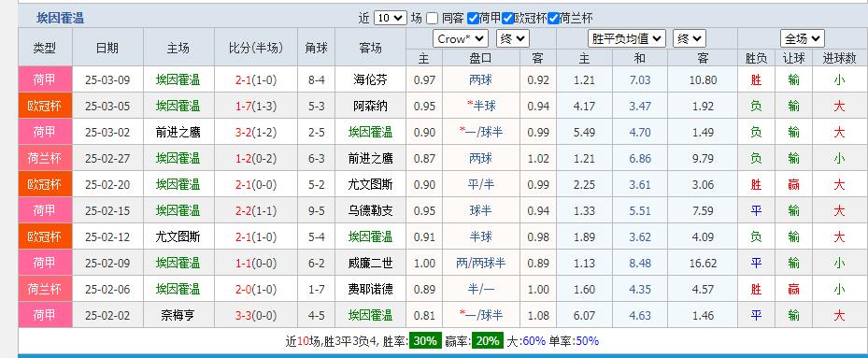Open the 2-1(1-0) score on 25-03-09
Screen dimensions: 868x358
256,79
